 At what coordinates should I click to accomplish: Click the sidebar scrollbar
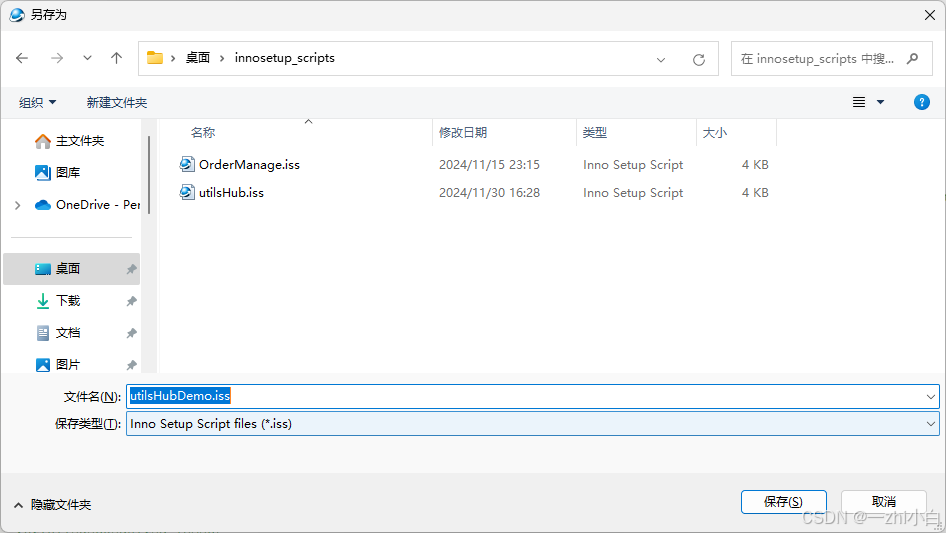[148, 175]
